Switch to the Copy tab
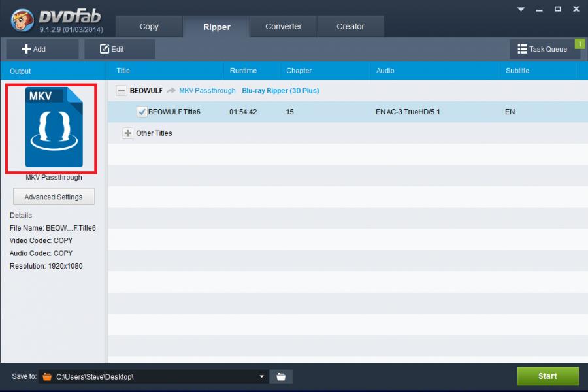 pos(149,27)
